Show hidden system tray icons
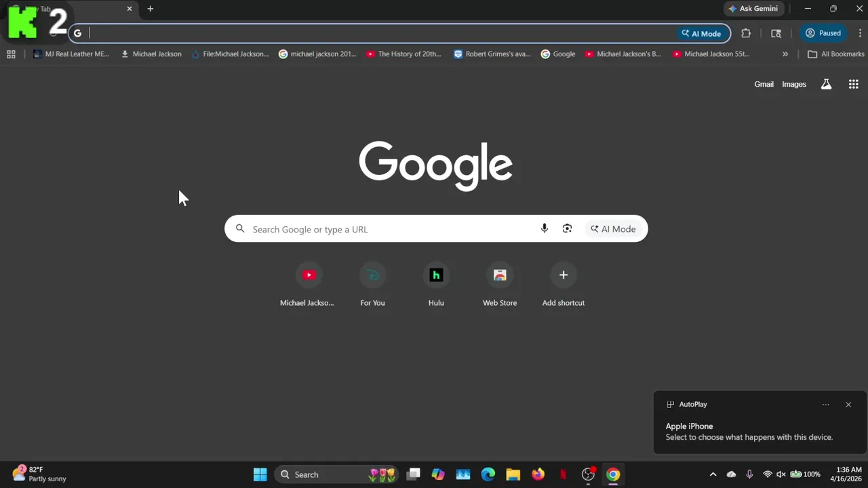Viewport: 868px width, 488px height. [x=713, y=474]
